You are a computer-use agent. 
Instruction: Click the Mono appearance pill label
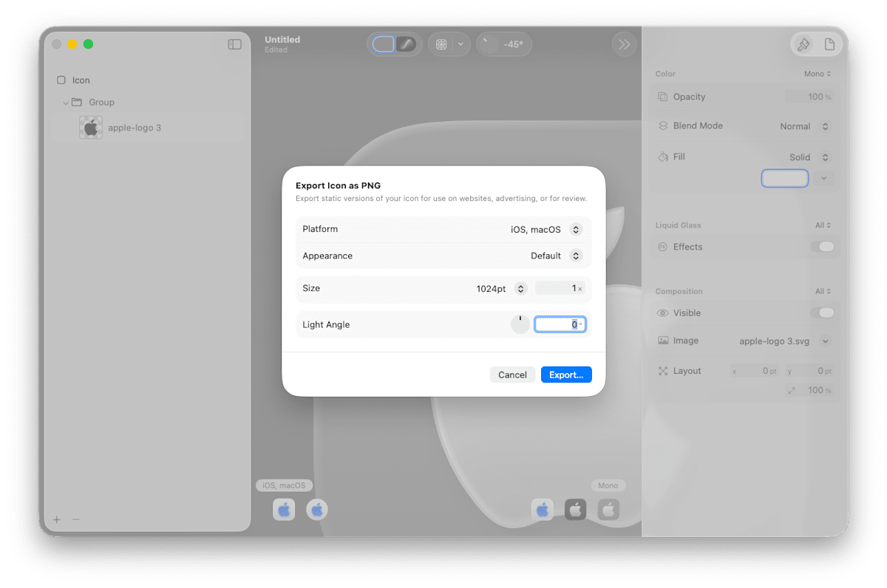[608, 485]
